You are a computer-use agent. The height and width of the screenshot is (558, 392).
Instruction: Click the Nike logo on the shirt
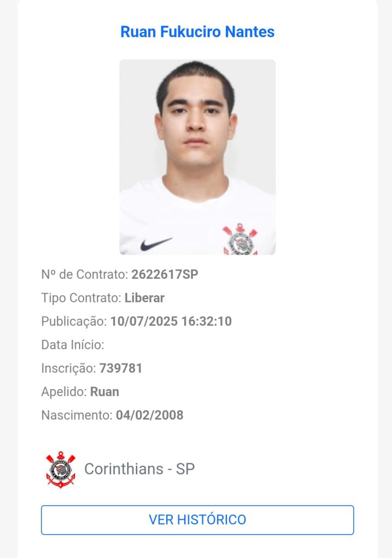click(156, 244)
